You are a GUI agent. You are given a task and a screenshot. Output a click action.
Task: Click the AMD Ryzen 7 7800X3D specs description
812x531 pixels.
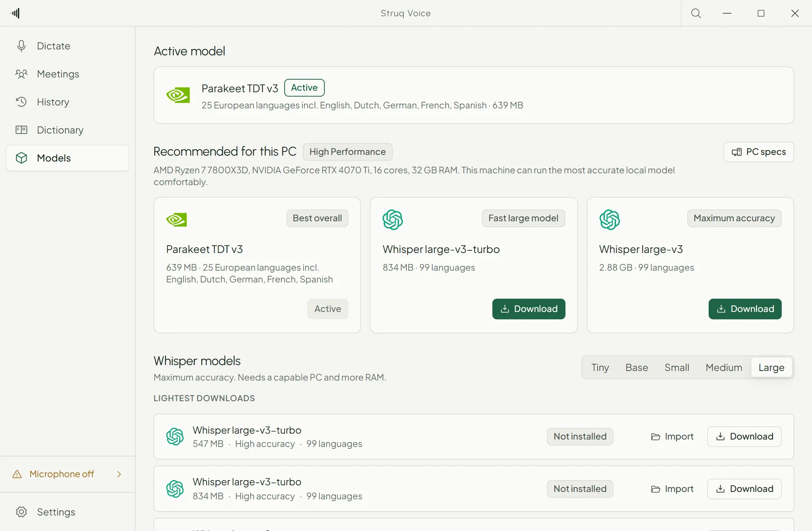pos(414,176)
